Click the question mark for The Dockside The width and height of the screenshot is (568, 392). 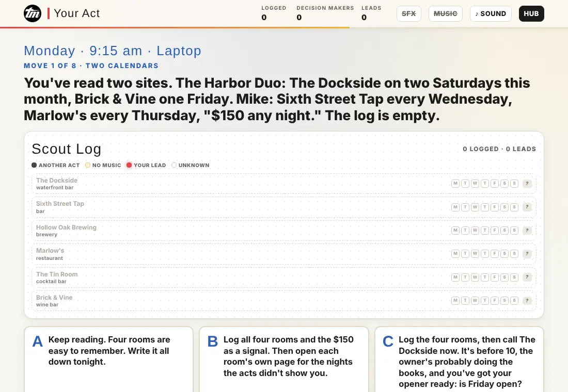click(527, 184)
